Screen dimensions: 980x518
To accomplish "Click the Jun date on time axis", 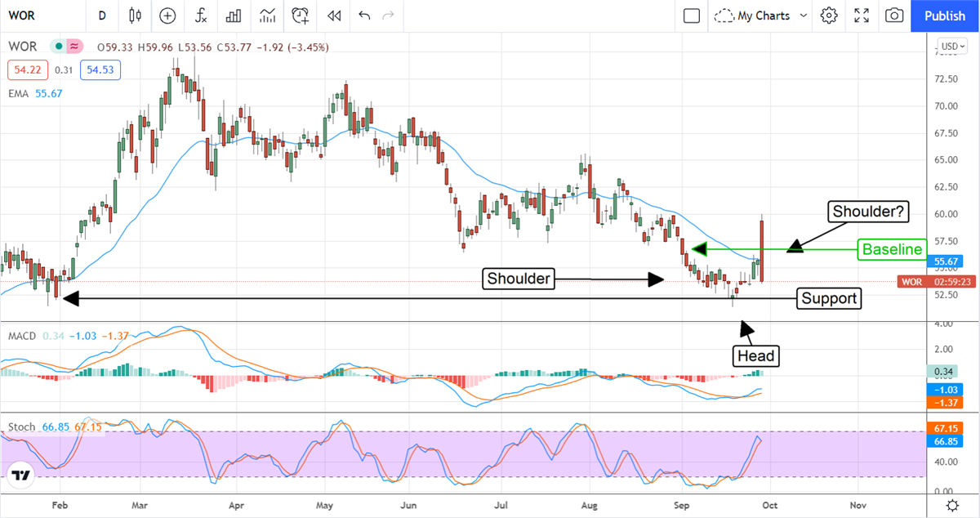I will (x=410, y=506).
